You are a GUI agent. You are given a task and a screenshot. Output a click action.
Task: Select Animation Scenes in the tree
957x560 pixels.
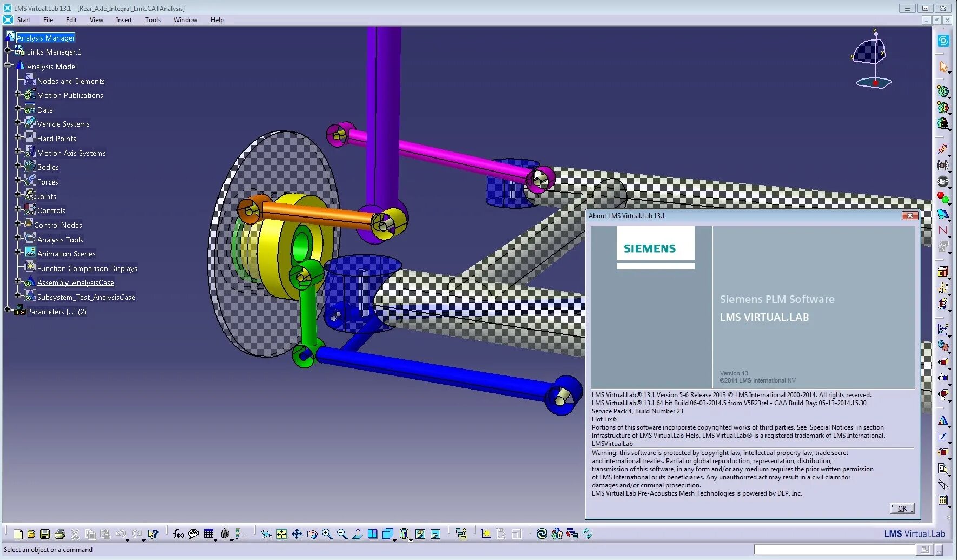pos(66,254)
